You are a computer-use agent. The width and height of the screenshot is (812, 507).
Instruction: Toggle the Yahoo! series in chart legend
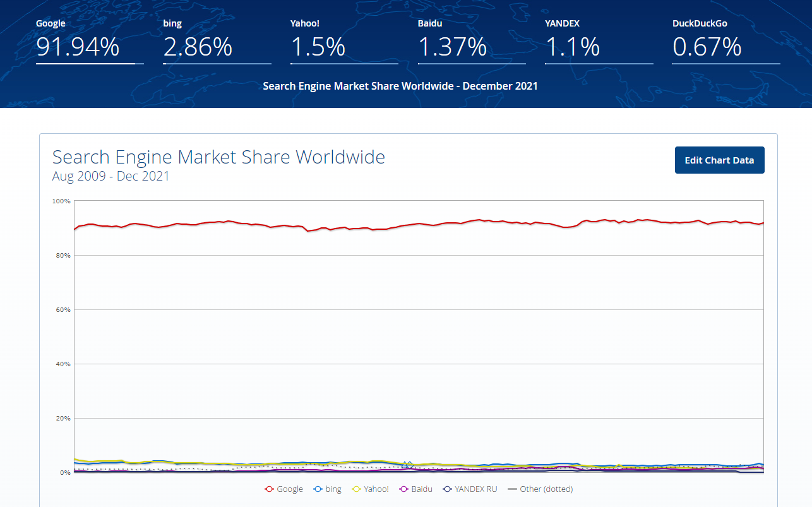[370, 489]
